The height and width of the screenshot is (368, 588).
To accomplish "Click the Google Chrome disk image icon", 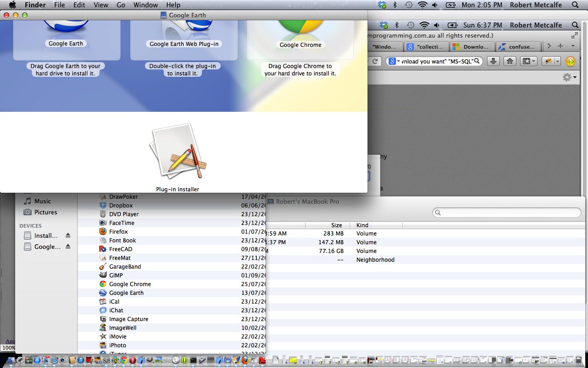I will click(300, 28).
